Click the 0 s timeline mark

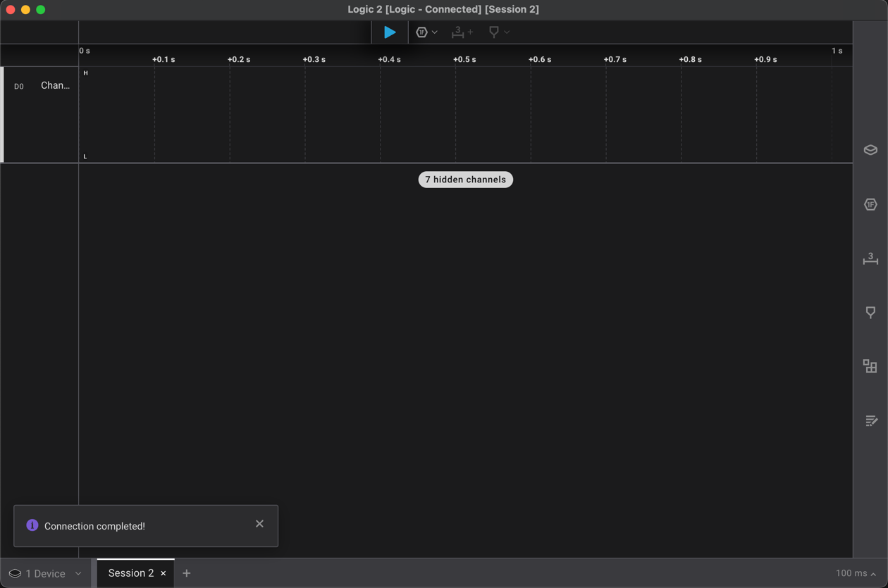pos(85,51)
